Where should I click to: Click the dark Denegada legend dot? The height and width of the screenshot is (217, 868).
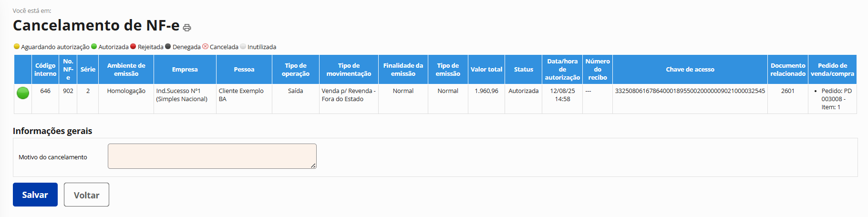(168, 46)
